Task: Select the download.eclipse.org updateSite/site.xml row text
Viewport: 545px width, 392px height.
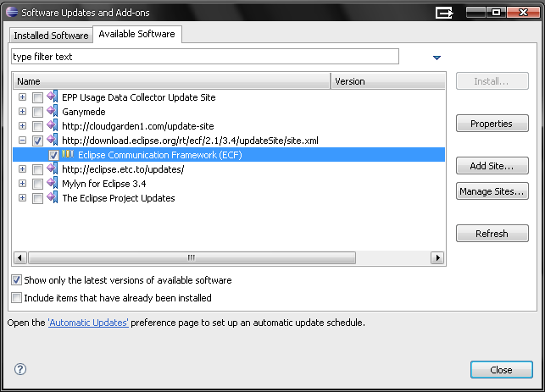Action: [190, 141]
